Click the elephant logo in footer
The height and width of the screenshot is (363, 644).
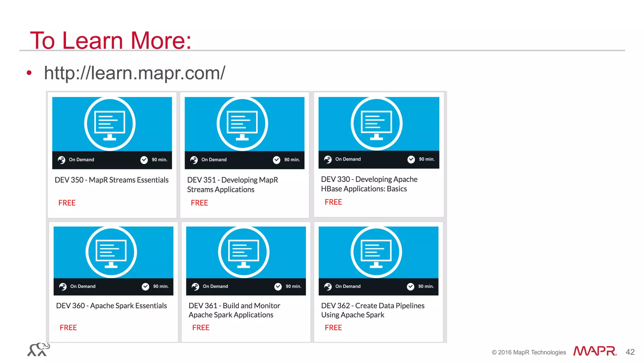[39, 349]
